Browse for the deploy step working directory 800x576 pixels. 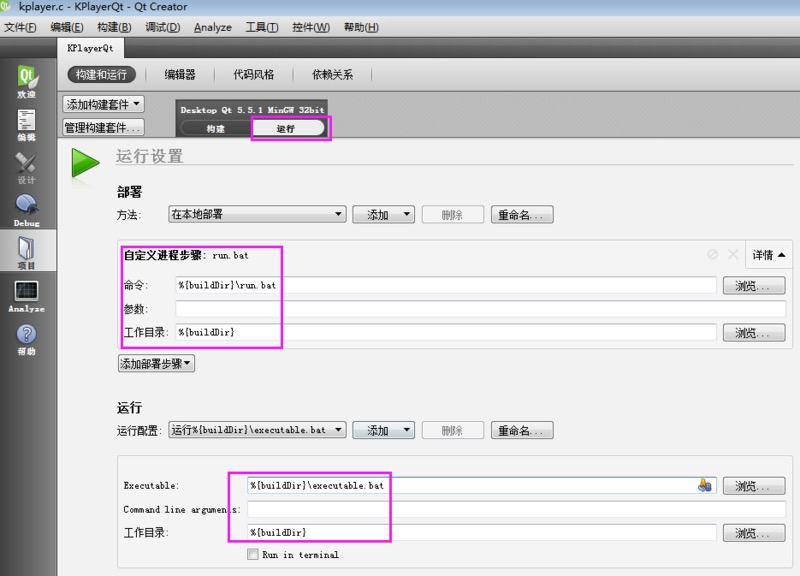pos(754,333)
